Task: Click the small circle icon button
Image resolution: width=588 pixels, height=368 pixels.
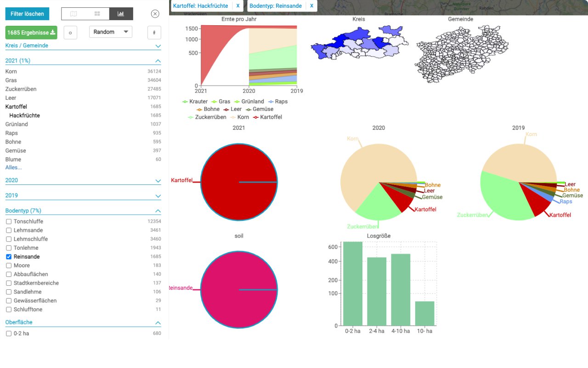Action: (x=70, y=33)
